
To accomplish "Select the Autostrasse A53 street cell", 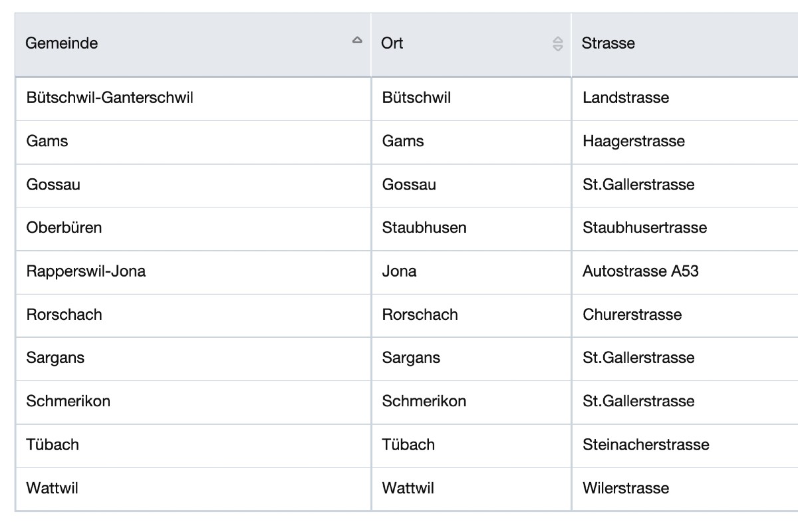I will tap(640, 271).
